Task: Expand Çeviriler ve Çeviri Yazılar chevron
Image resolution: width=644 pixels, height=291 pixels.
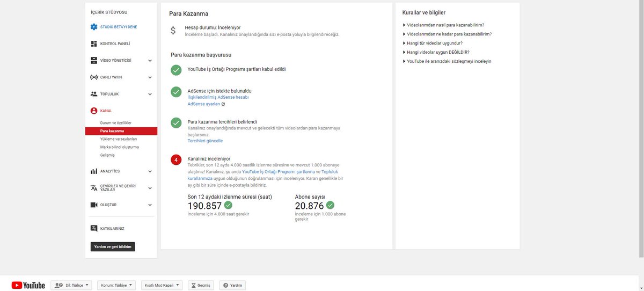Action: (x=150, y=188)
